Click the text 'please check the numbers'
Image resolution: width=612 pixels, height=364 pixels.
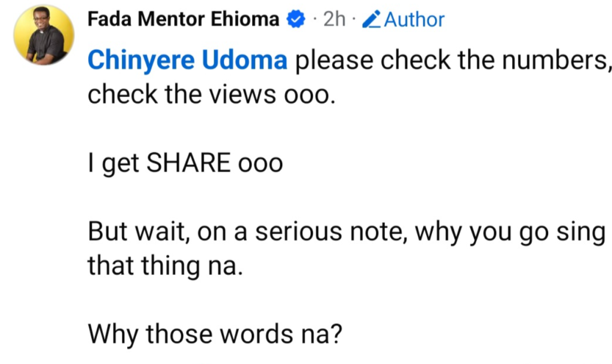[451, 61]
